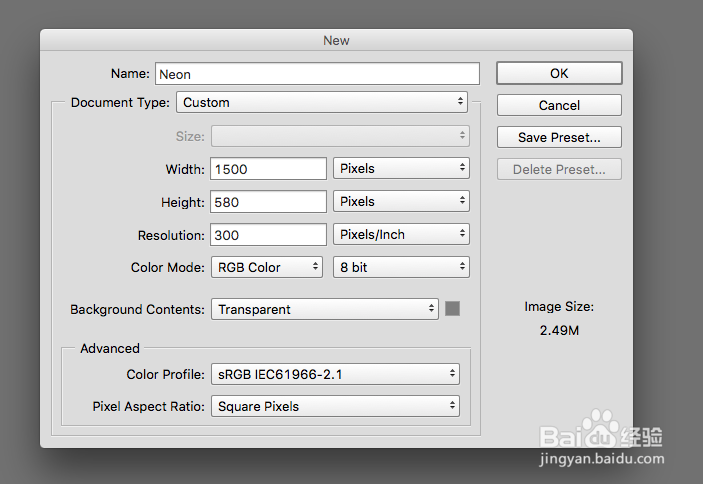Image resolution: width=703 pixels, height=484 pixels.
Task: Open the Resolution units dropdown
Action: [401, 235]
